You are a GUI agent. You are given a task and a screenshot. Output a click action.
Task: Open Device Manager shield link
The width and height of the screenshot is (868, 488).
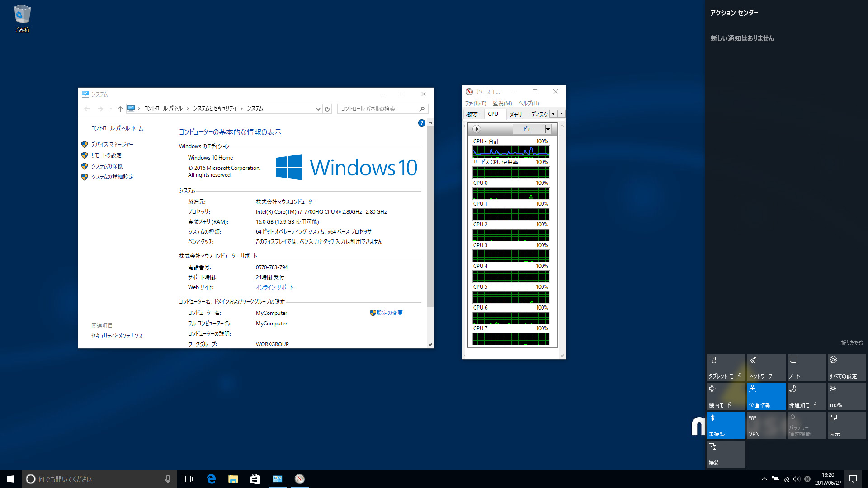click(112, 145)
